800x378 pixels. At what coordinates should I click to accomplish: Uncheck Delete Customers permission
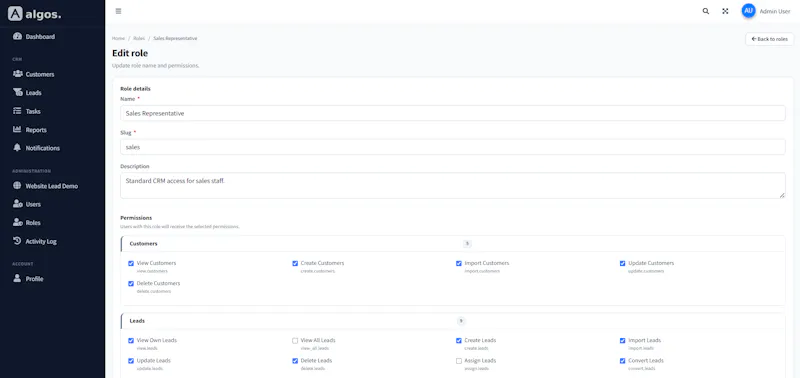[131, 283]
